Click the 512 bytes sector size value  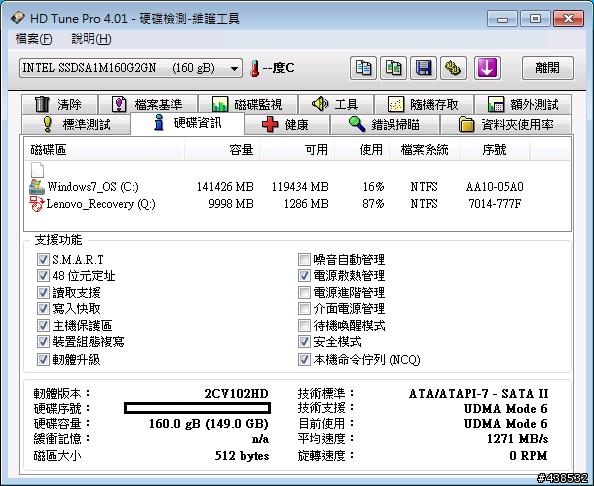pyautogui.click(x=242, y=455)
